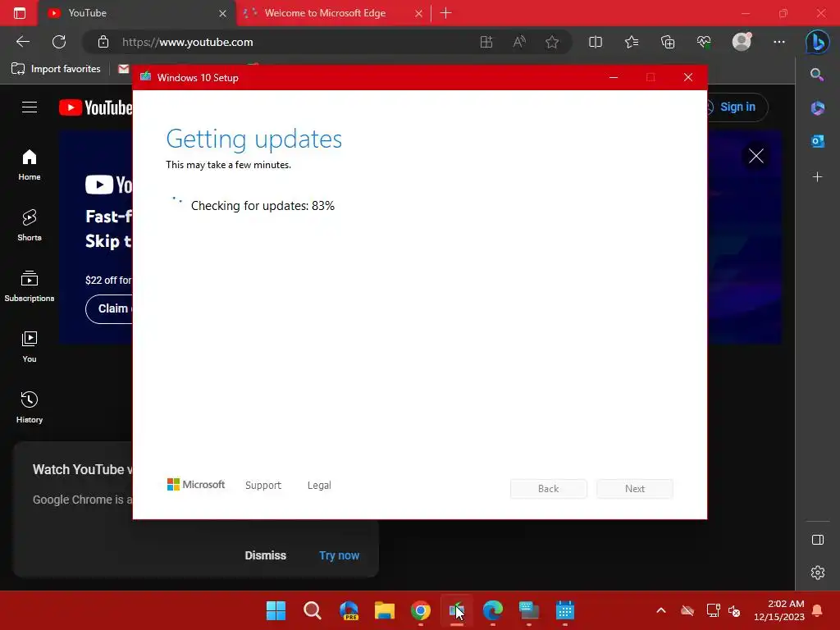Open calendar app from taskbar
Screen dimensions: 840x630
click(564, 610)
